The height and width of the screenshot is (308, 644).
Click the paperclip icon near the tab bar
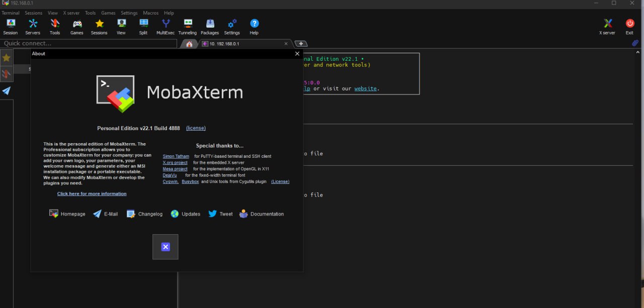pos(635,43)
